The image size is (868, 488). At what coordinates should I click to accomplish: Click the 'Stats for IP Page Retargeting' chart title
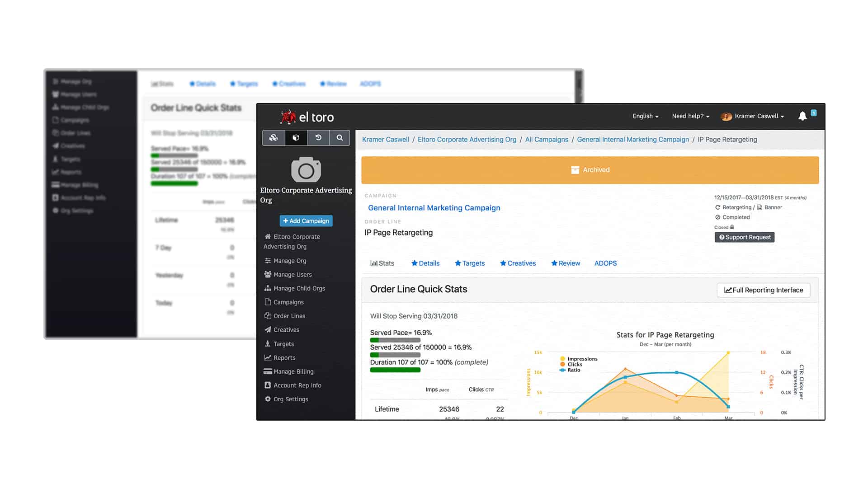coord(665,335)
